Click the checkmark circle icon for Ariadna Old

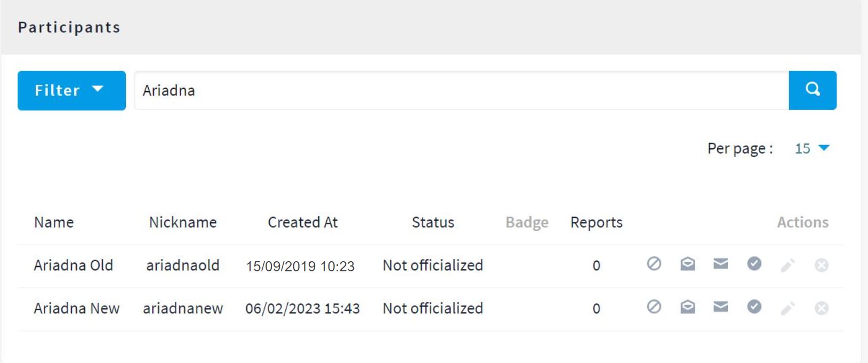(754, 263)
